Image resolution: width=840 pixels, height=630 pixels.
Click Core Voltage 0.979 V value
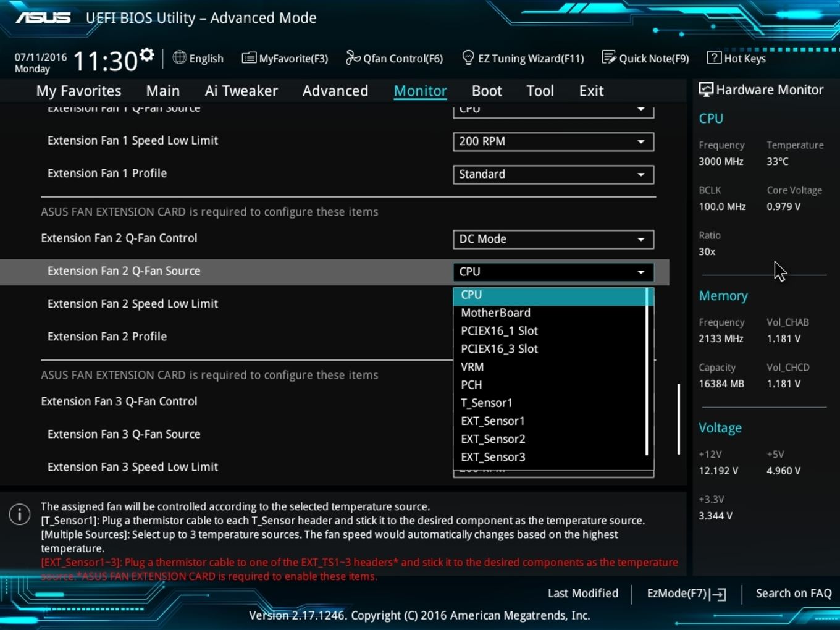coord(784,206)
